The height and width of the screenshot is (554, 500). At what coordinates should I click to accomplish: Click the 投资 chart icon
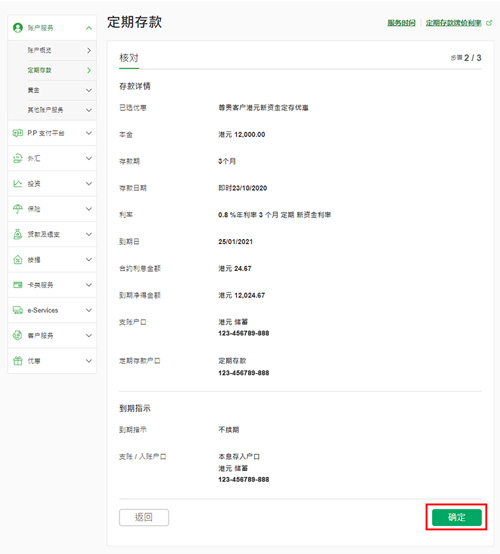[18, 184]
